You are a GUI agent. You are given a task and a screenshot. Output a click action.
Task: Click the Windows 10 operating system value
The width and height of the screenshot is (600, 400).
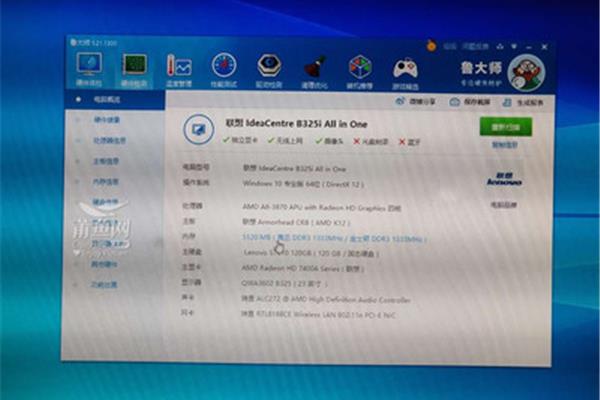[x=303, y=184]
